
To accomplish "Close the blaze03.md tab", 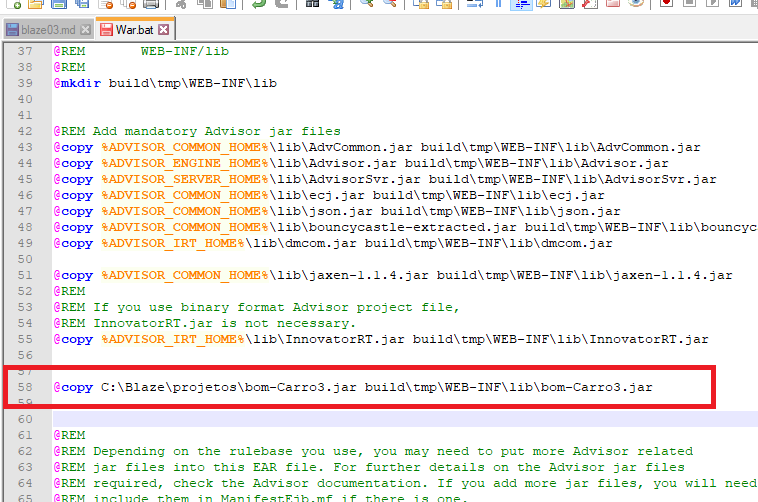I will (86, 30).
